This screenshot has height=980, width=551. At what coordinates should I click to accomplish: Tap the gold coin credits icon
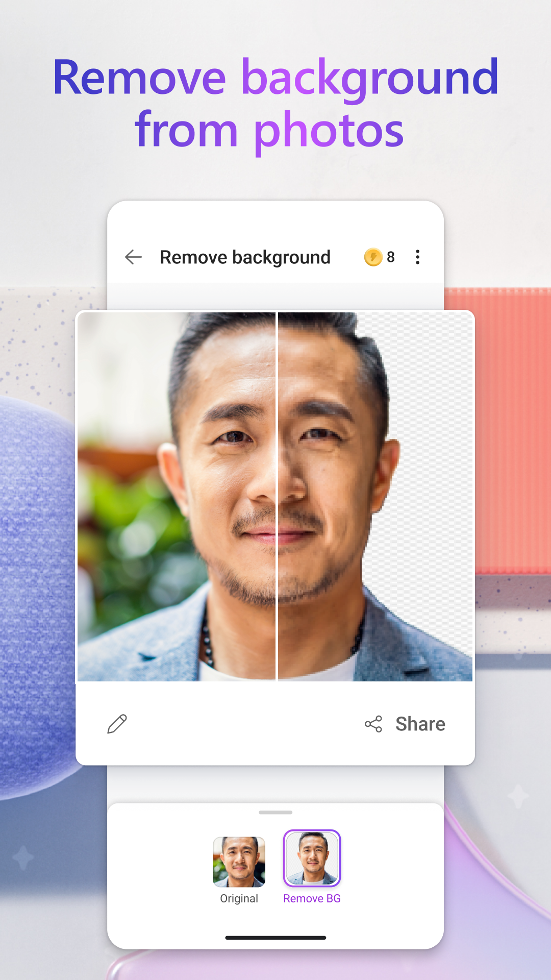coord(373,257)
